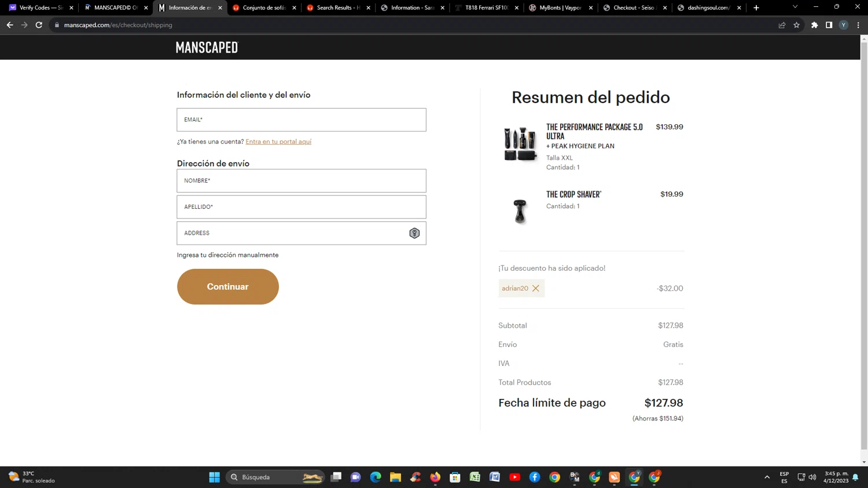
Task: Click the MANSCAPED logo in header
Action: [x=207, y=47]
